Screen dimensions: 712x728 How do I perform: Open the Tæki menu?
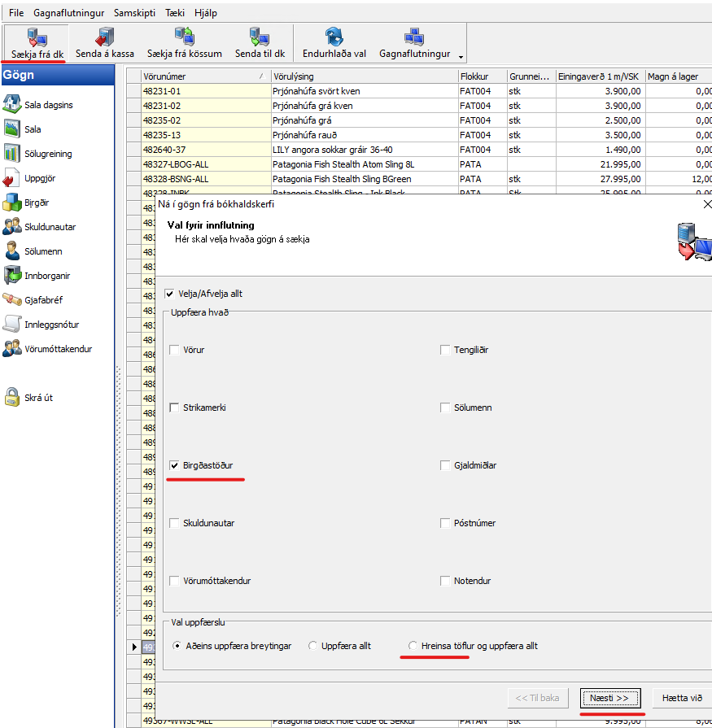point(175,13)
